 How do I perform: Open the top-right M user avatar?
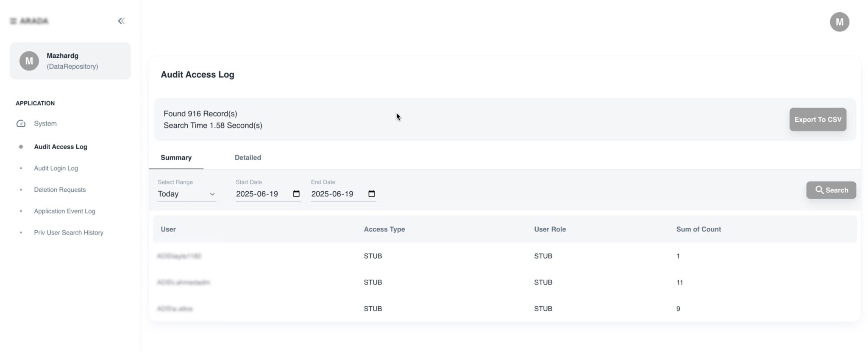point(839,22)
